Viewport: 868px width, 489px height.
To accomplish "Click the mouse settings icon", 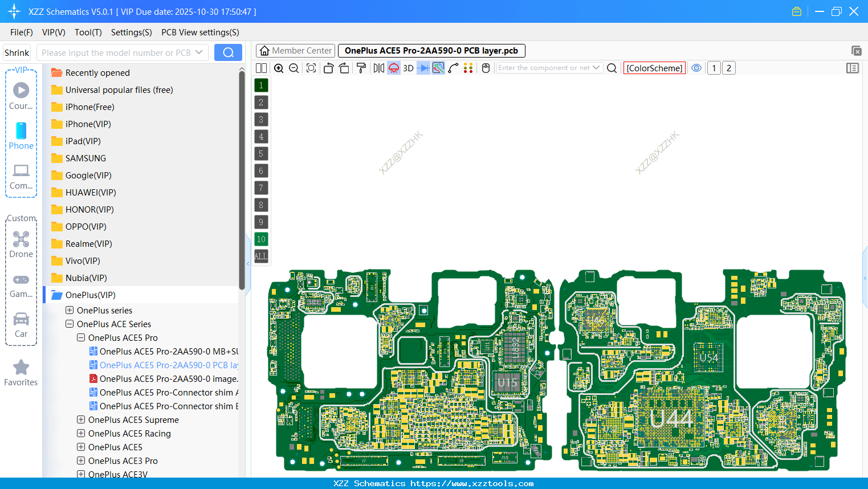I will [x=486, y=68].
